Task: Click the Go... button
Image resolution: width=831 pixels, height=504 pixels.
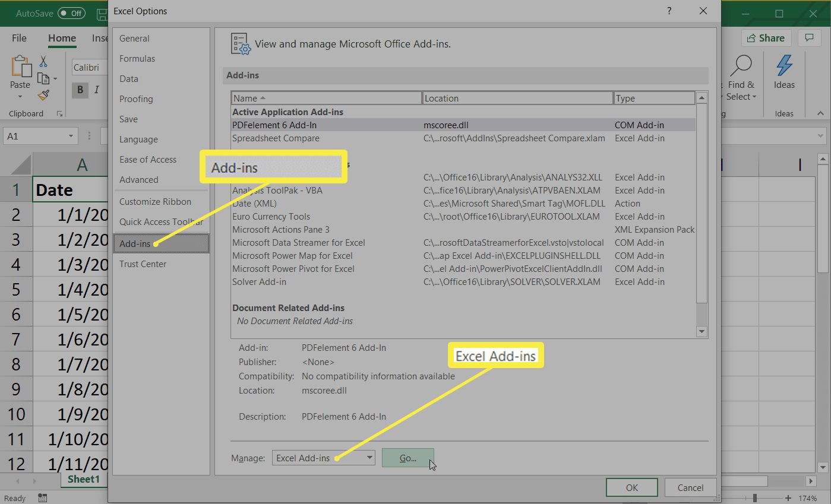Action: click(x=407, y=458)
